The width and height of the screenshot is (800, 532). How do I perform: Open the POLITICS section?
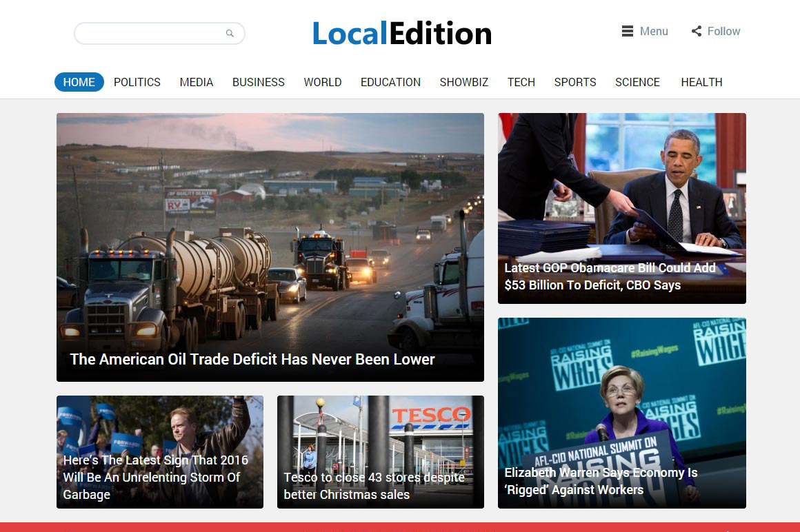[x=137, y=82]
